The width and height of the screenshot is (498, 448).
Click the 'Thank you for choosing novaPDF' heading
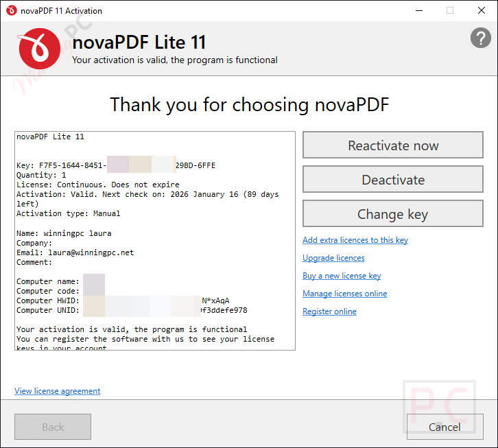click(249, 104)
